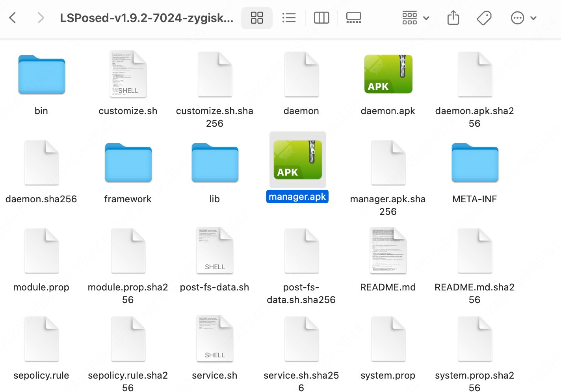Select the post-fs-data.sh shell script icon
This screenshot has height=392, width=561.
(x=215, y=250)
